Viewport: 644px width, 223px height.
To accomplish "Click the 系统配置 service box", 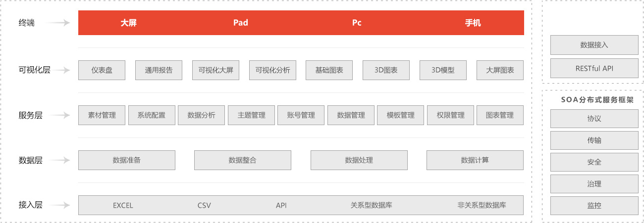I will (152, 115).
